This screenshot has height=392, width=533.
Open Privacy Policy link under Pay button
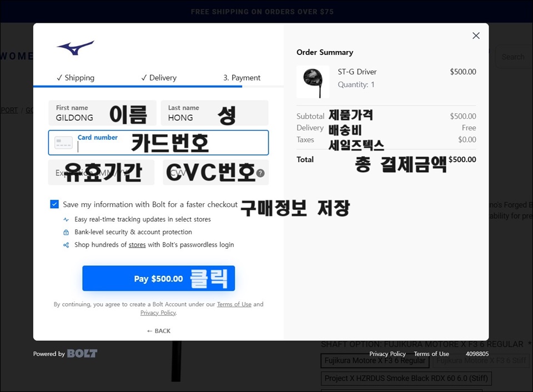(x=158, y=313)
